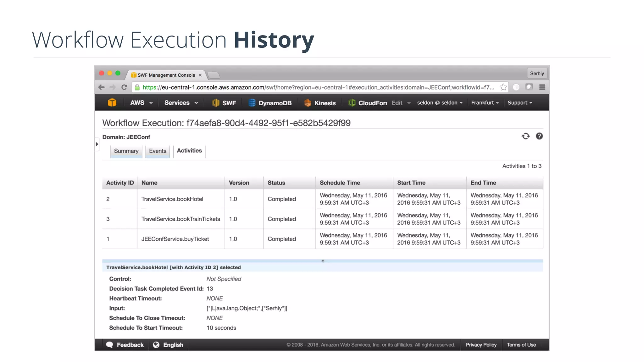Click the AWS cube logo icon

[112, 103]
